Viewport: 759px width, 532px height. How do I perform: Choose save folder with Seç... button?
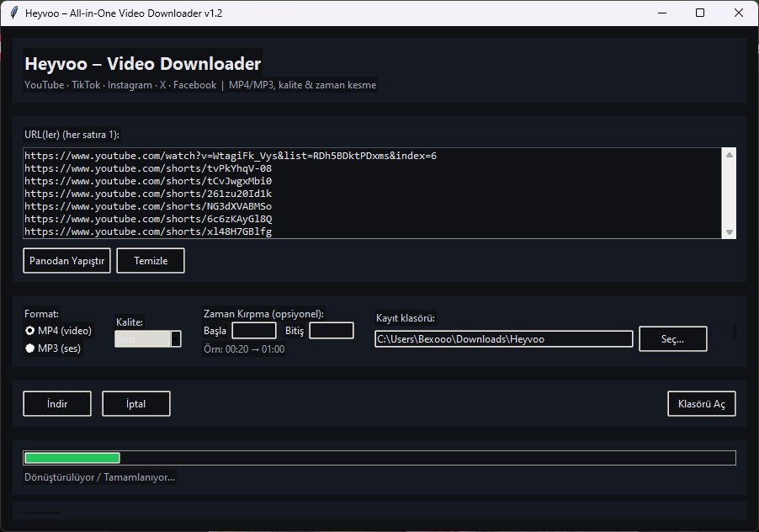[673, 339]
